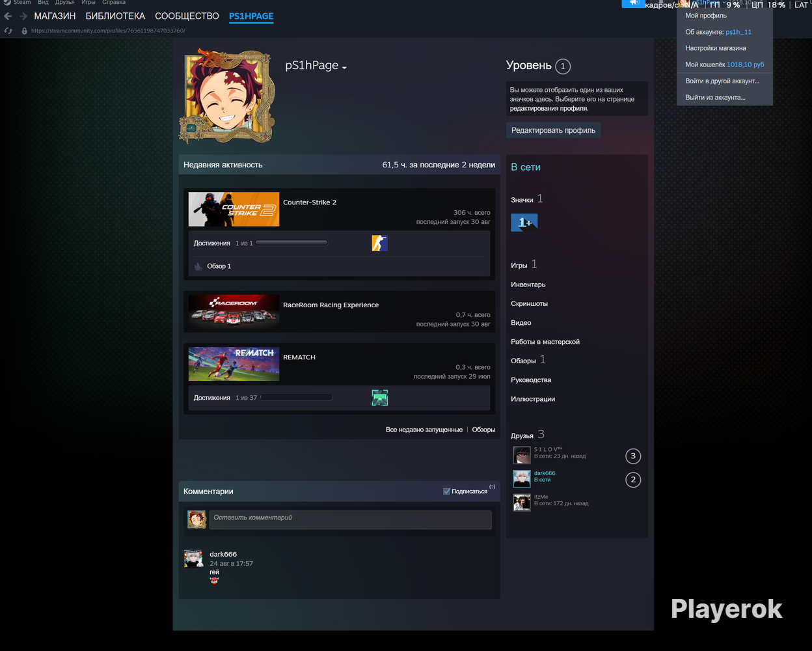Click own avatar beside comment box
This screenshot has height=651, width=812.
coord(196,519)
